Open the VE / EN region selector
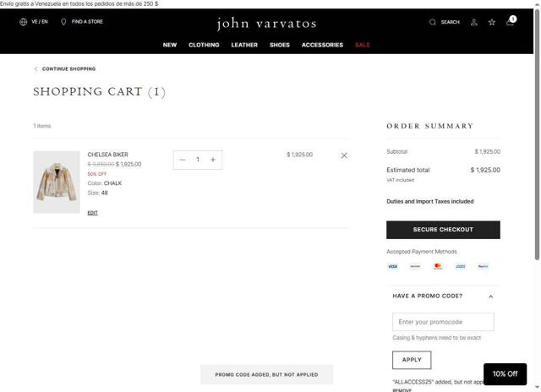This screenshot has height=392, width=541. (x=34, y=22)
